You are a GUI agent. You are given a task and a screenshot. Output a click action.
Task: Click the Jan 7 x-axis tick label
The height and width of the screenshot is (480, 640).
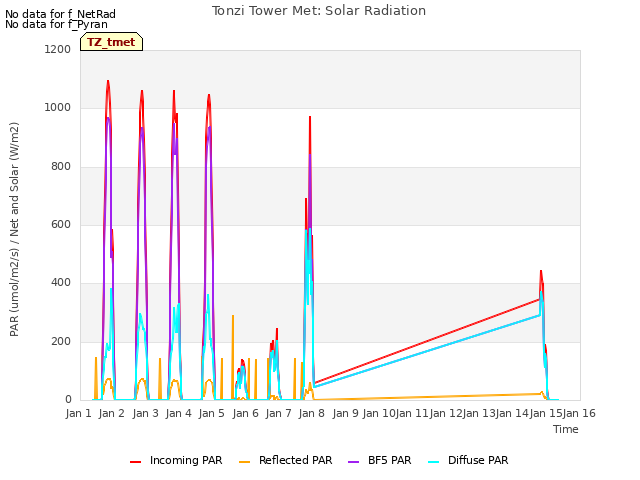point(278,413)
